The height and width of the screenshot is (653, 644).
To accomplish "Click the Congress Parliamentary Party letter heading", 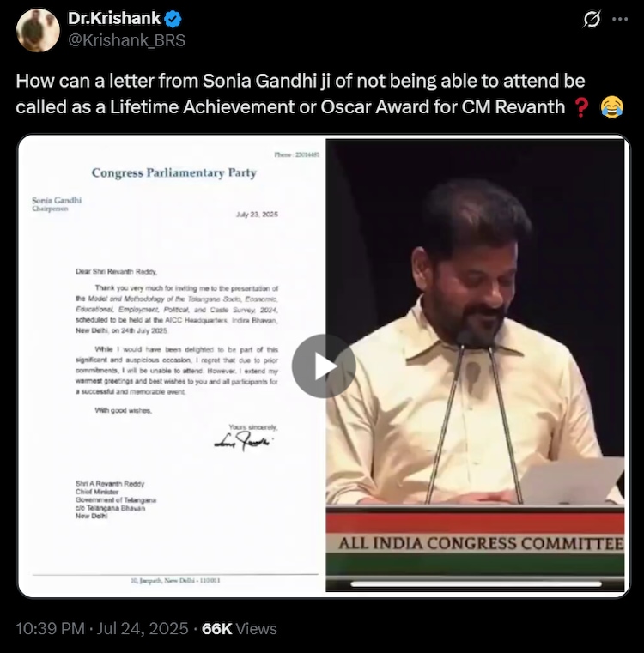I will pyautogui.click(x=173, y=172).
